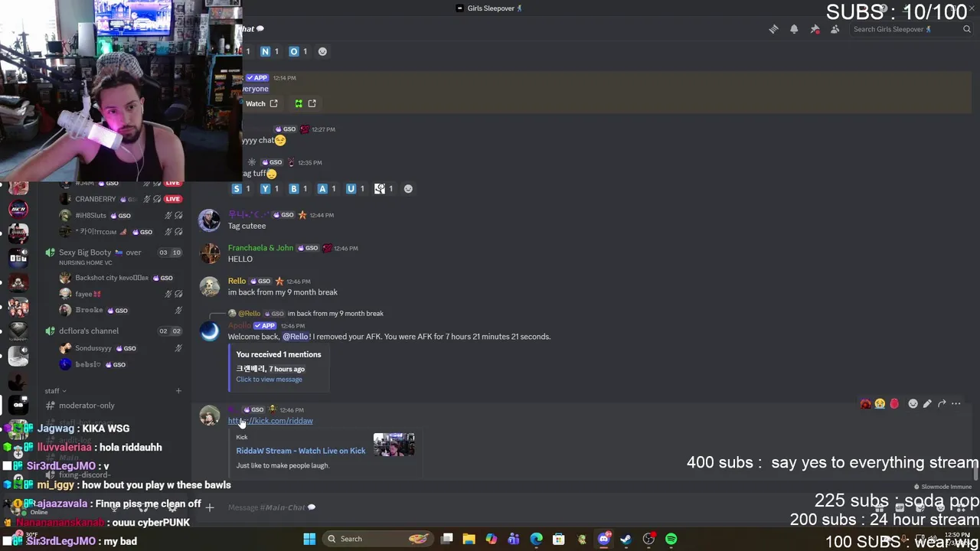This screenshot has height=551, width=980.
Task: Toggle the B letter reaction
Action: point(298,188)
